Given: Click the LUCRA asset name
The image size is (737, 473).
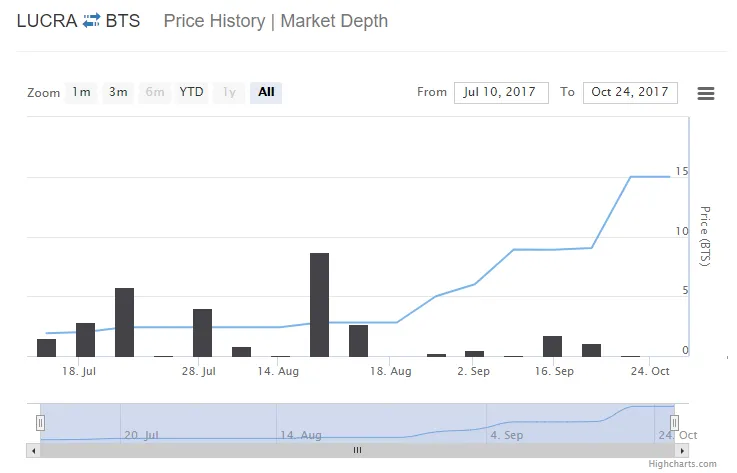Looking at the screenshot, I should click(47, 21).
